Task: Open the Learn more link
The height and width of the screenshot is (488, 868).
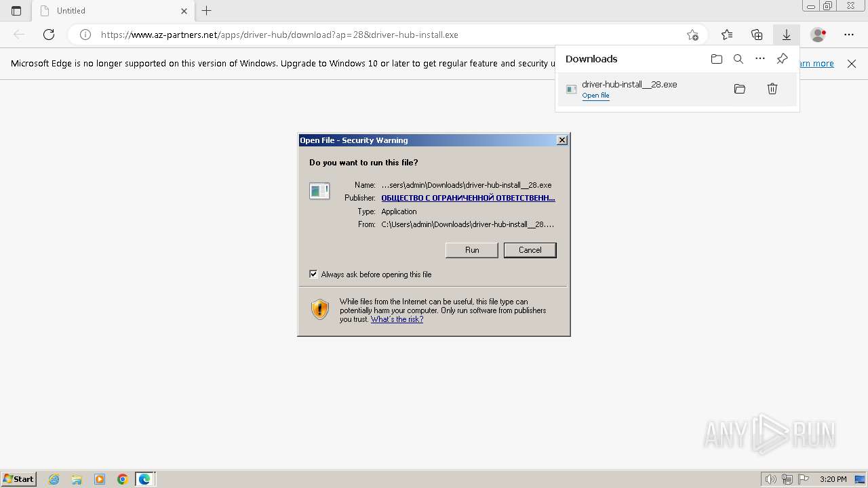Action: click(816, 64)
